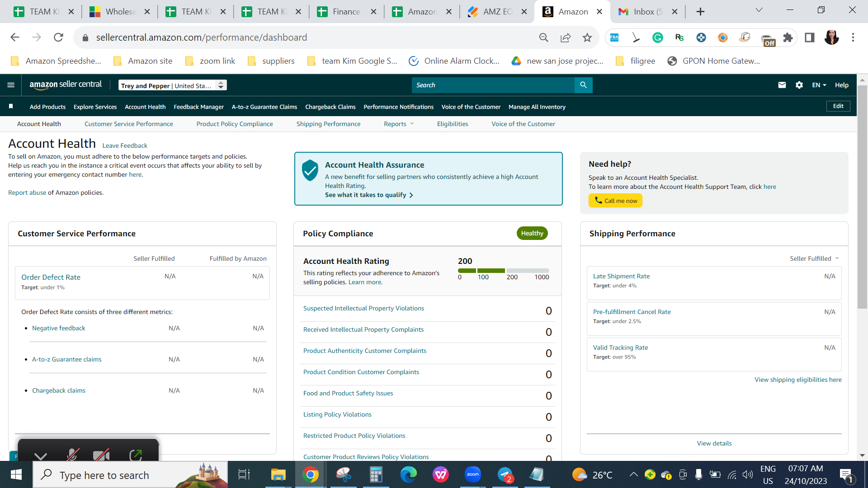
Task: Click the Amazon Seller Central logo
Action: [66, 84]
